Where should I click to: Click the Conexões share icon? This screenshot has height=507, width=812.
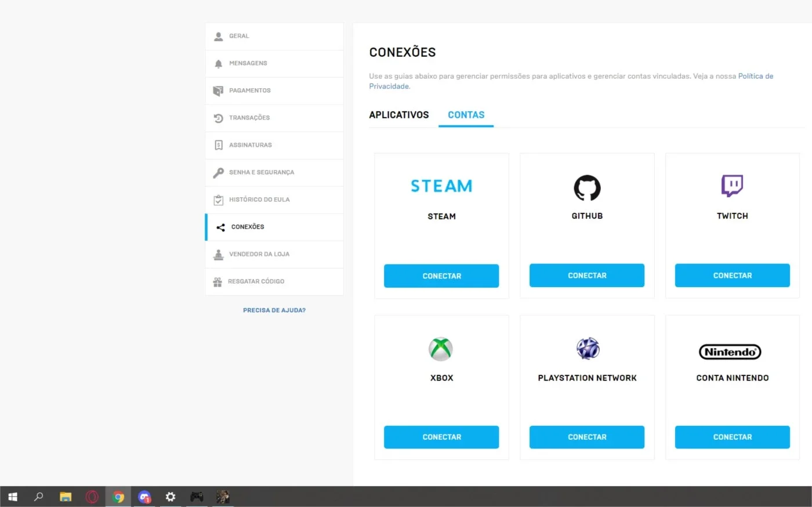click(220, 227)
